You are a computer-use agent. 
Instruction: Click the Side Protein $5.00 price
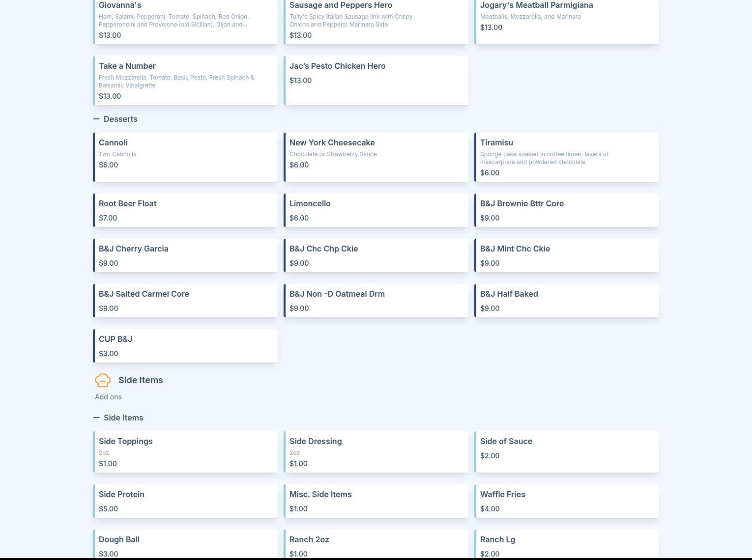[x=109, y=509]
